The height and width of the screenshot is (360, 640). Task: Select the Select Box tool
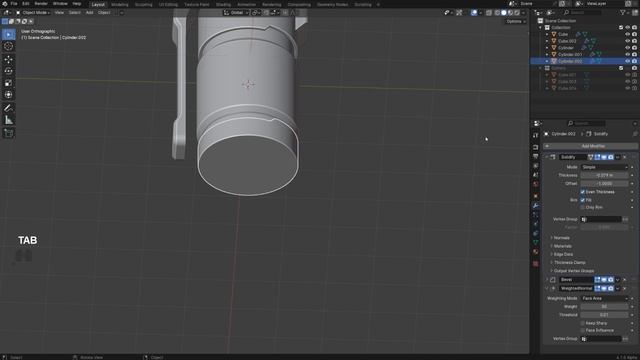pyautogui.click(x=9, y=34)
